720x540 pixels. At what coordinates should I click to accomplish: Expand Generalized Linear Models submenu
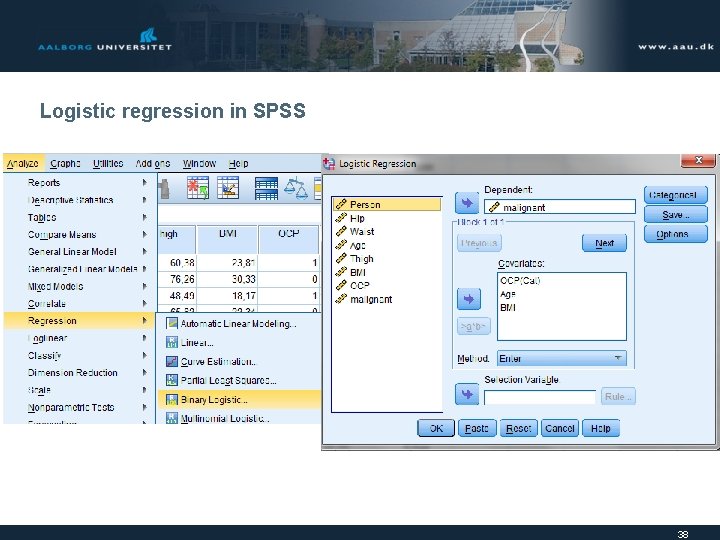(x=80, y=269)
